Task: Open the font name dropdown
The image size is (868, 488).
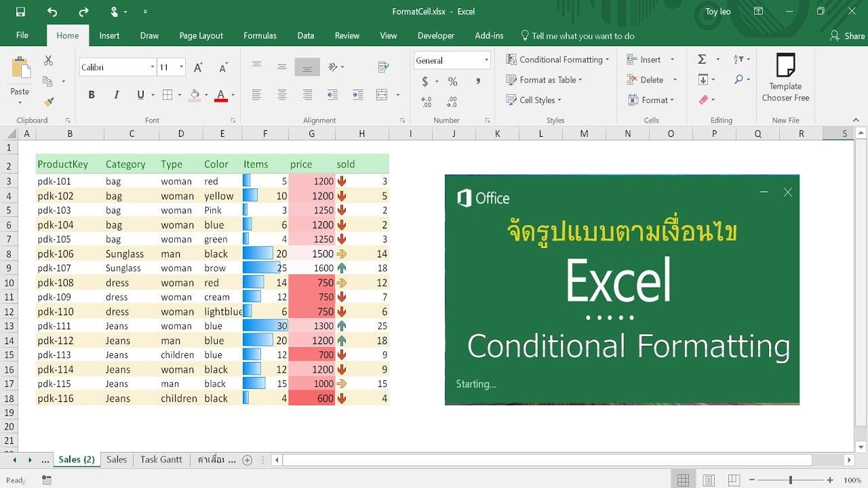Action: (153, 67)
